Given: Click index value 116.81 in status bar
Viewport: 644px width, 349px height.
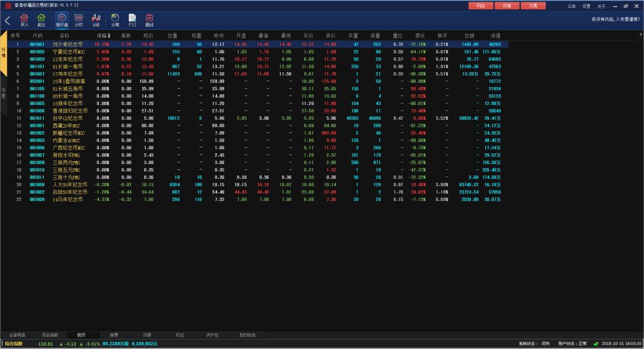Looking at the screenshot, I should [45, 344].
